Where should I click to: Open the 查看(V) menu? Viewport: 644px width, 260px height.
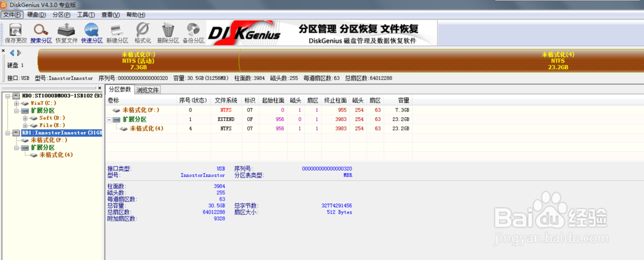[x=111, y=15]
